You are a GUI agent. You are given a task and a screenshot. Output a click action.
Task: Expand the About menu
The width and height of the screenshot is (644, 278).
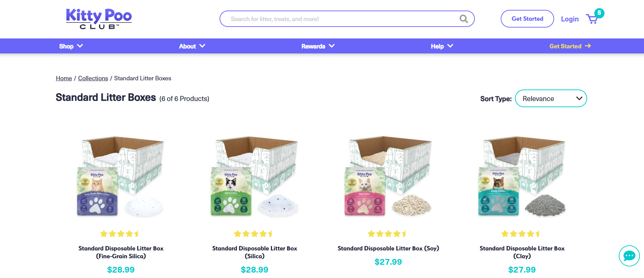coord(192,46)
